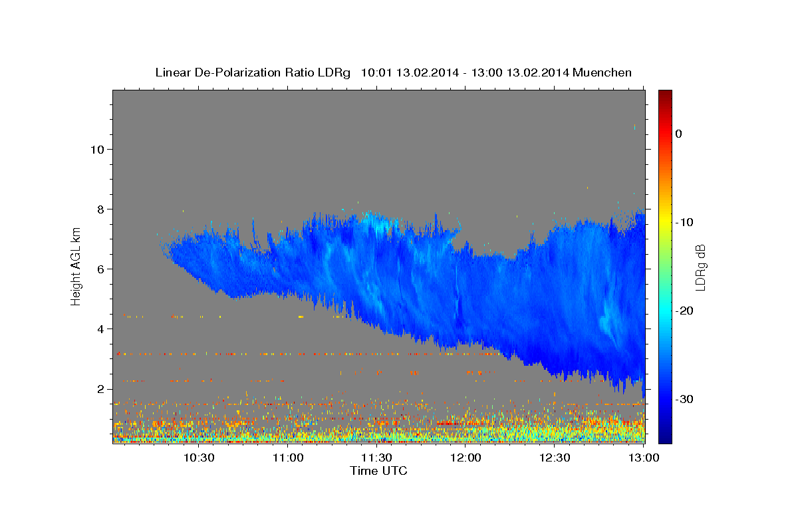Viewport: 798px width, 532px height.
Task: Click the 'LDRg dB' colorbar label
Action: (x=700, y=267)
